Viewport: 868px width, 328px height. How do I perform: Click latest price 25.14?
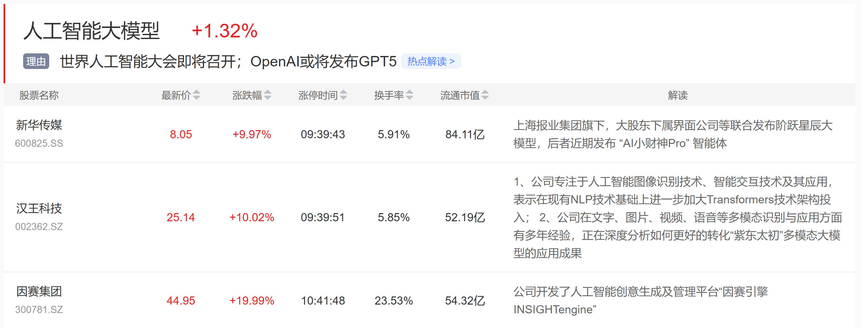(181, 217)
